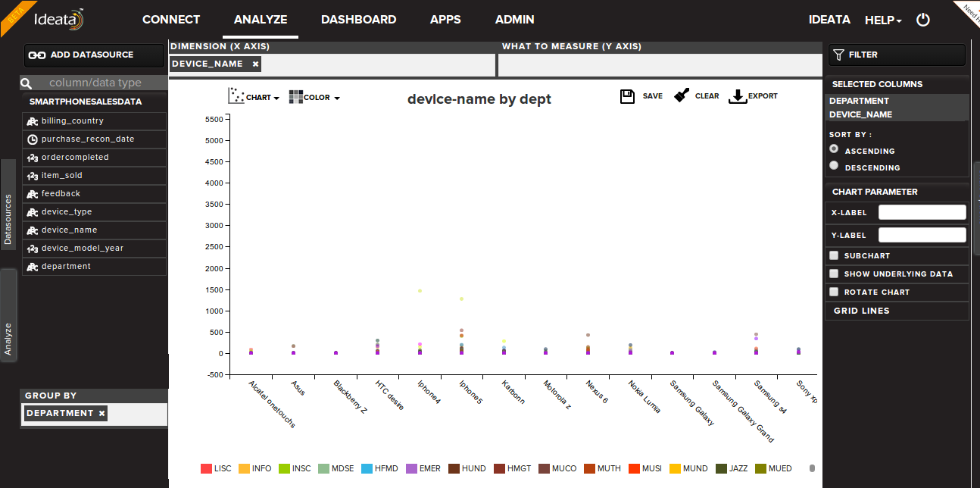
Task: Click the floppy disk Save icon
Action: (627, 96)
